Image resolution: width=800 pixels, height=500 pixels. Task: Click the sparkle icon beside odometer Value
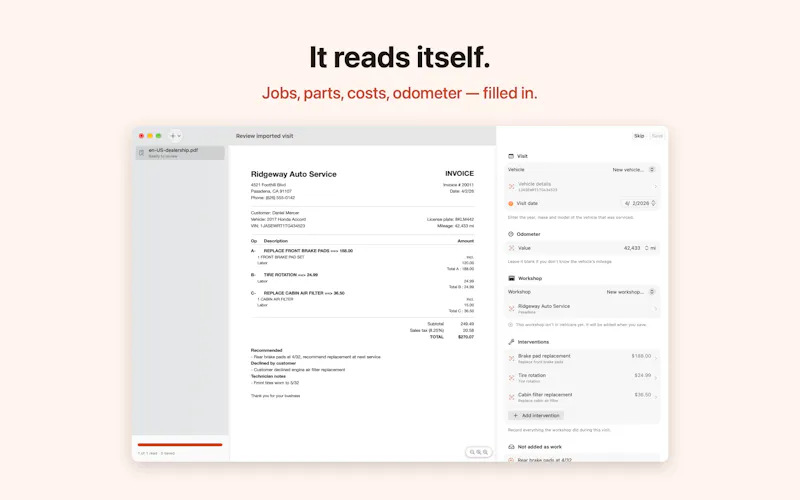pyautogui.click(x=511, y=248)
